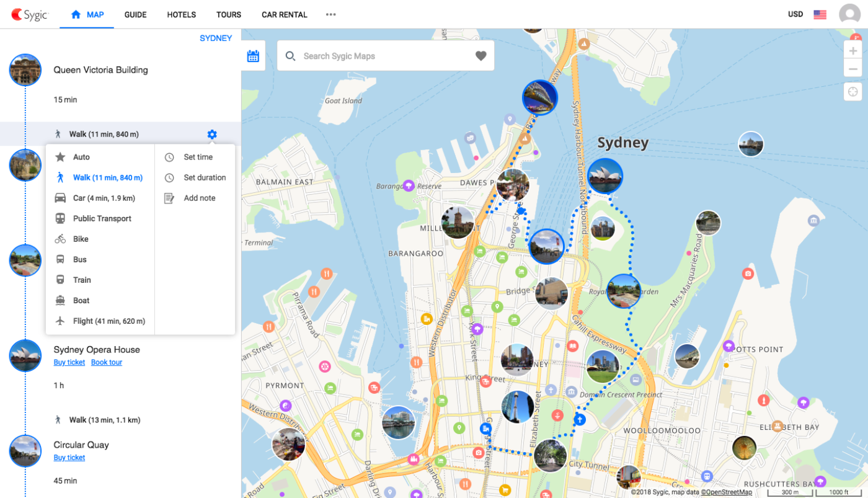Click Book tour link
Screen dimensions: 868x498
point(107,362)
